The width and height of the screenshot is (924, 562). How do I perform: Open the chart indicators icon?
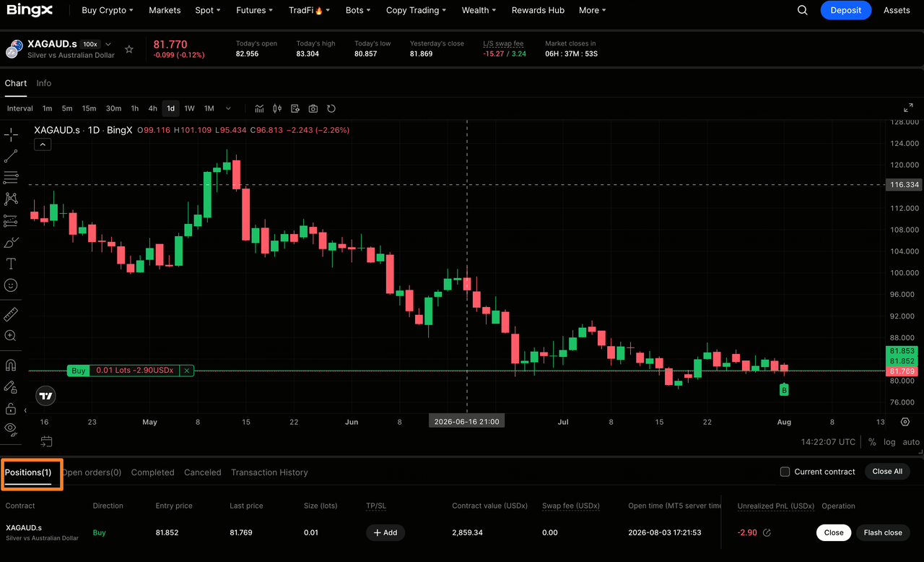pyautogui.click(x=259, y=108)
